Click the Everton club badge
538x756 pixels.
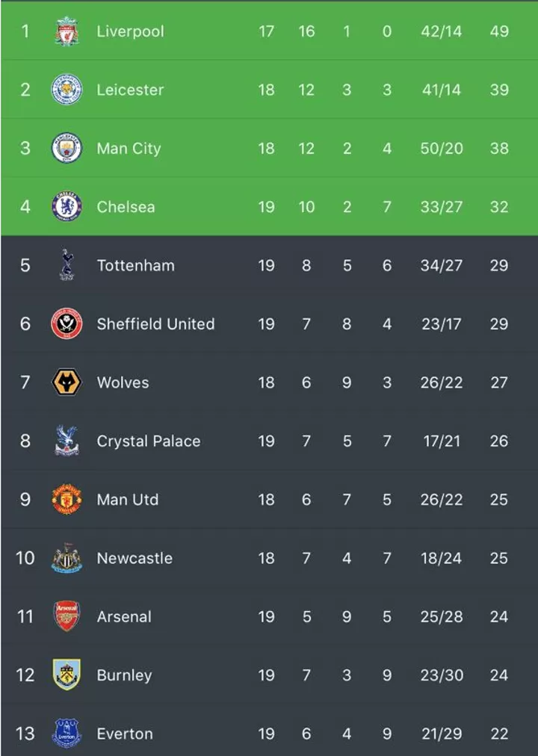pos(67,734)
